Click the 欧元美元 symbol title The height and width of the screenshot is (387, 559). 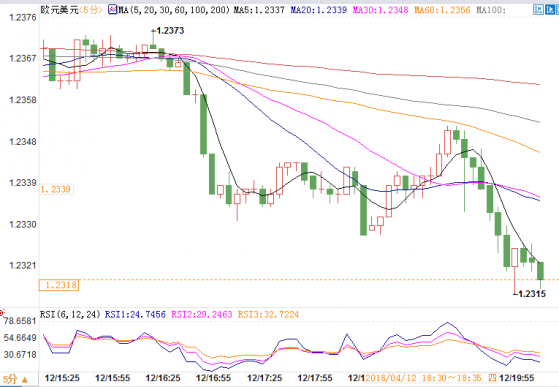[59, 10]
